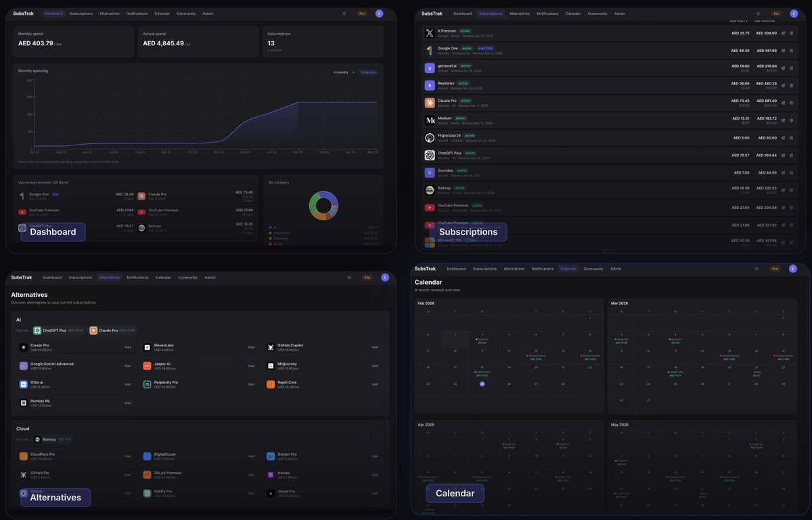812x520 pixels.
Task: Click the Snorelab icon in Subscriptions
Action: pyautogui.click(x=429, y=172)
